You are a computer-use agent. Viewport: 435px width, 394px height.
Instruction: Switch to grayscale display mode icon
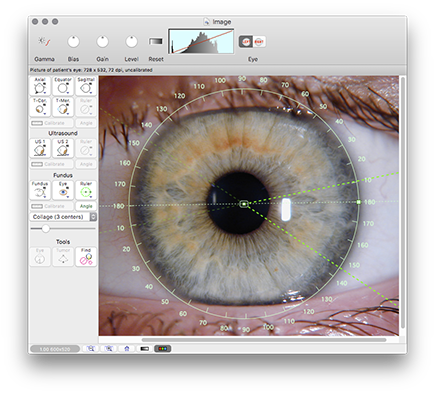click(x=144, y=349)
